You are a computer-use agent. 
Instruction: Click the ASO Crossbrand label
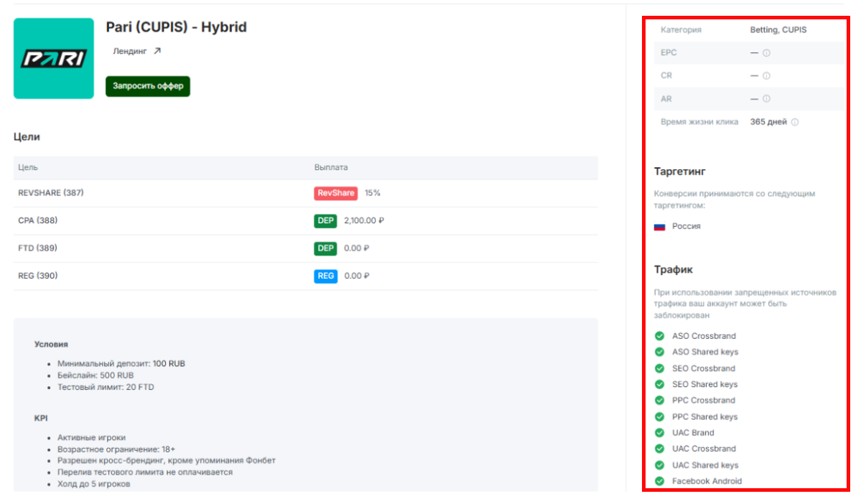pos(704,336)
